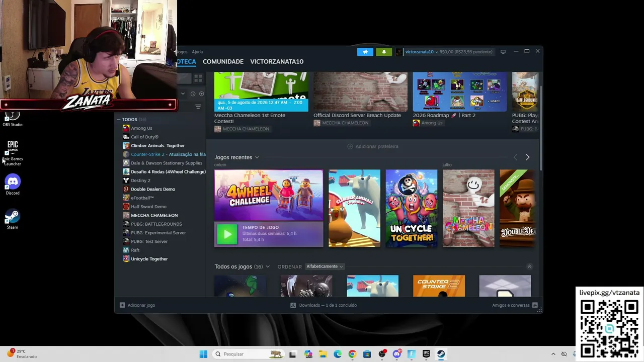Expand the library category dropdown chevron
The width and height of the screenshot is (644, 362).
tap(183, 94)
